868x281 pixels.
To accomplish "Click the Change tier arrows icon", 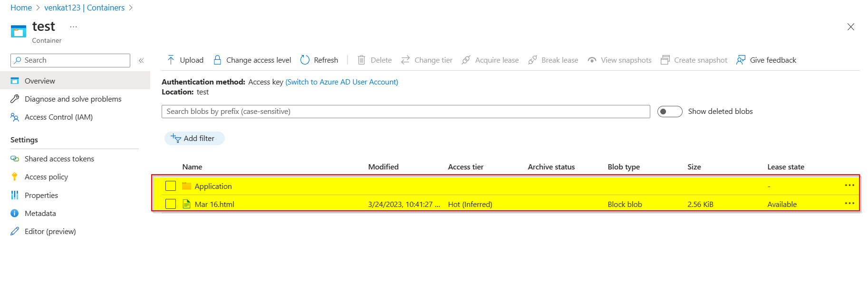I will tap(405, 60).
